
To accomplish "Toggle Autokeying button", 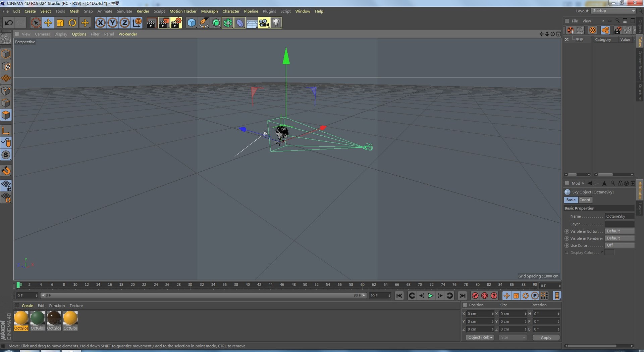I will (484, 296).
